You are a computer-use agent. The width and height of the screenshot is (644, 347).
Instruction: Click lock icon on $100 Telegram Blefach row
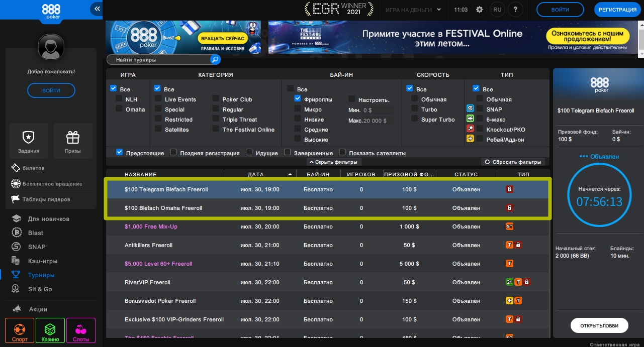tap(509, 189)
